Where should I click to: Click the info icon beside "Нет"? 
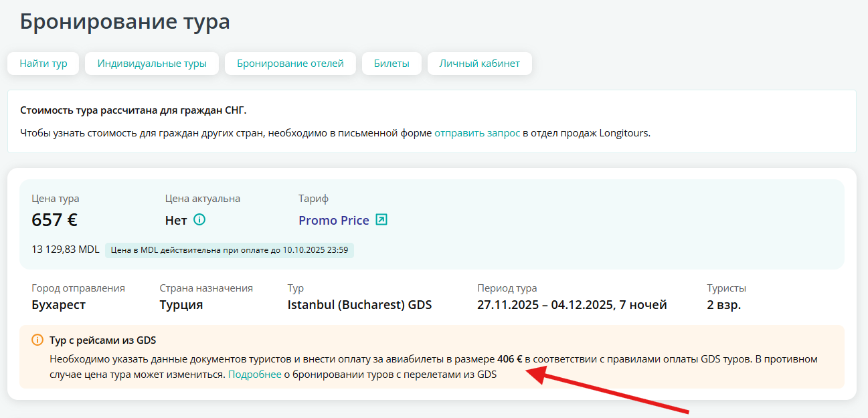coord(199,219)
